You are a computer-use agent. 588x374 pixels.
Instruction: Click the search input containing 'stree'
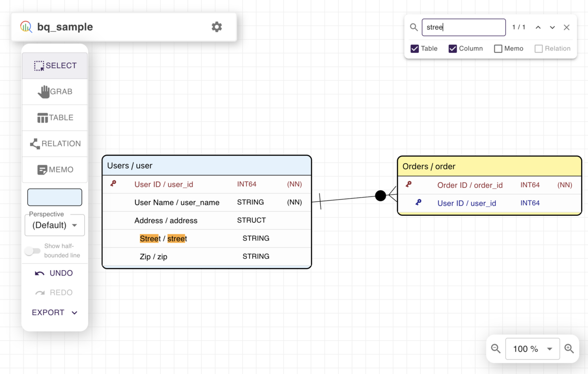pos(464,27)
